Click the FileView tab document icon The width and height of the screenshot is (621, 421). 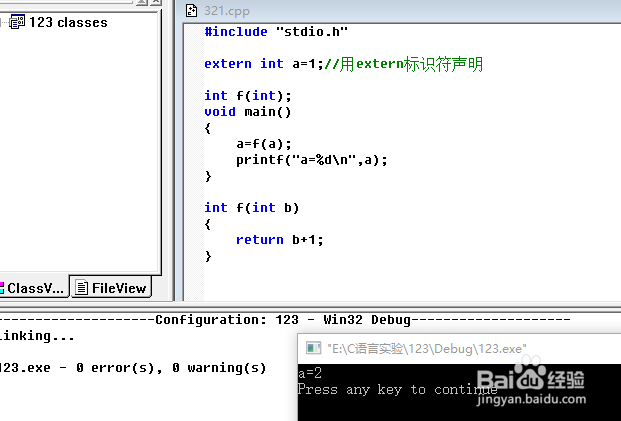click(82, 288)
